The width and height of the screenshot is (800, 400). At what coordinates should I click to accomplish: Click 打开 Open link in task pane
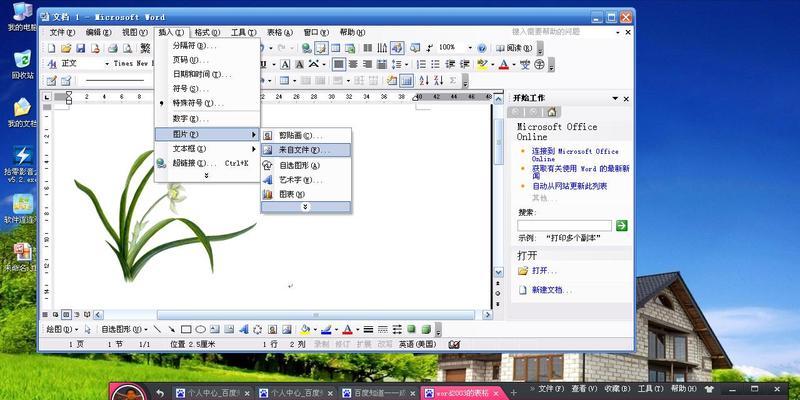pyautogui.click(x=544, y=270)
